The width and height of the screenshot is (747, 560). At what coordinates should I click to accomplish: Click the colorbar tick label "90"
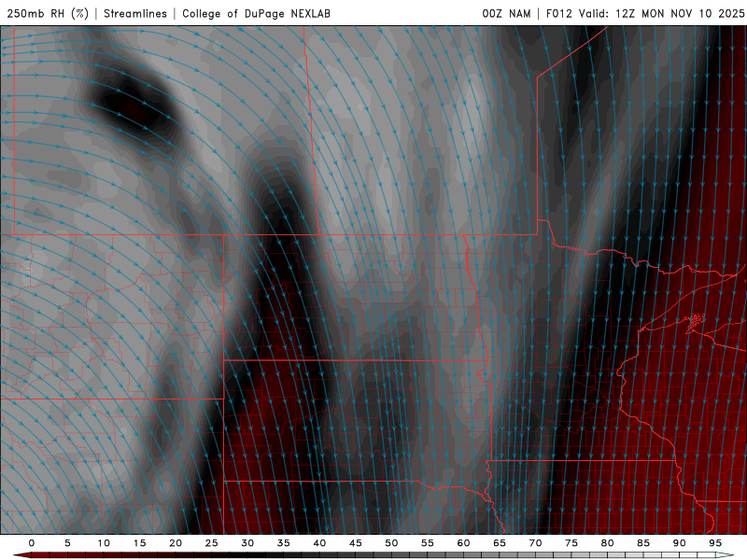tap(679, 543)
